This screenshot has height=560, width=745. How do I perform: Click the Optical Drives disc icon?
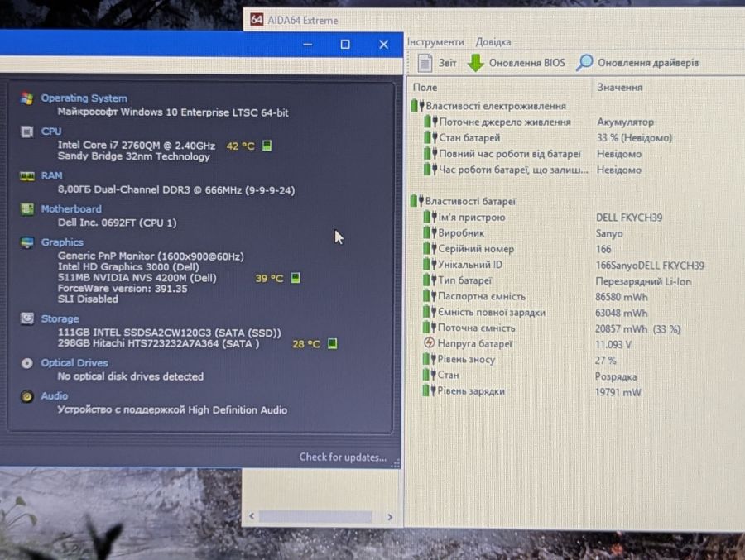(27, 363)
